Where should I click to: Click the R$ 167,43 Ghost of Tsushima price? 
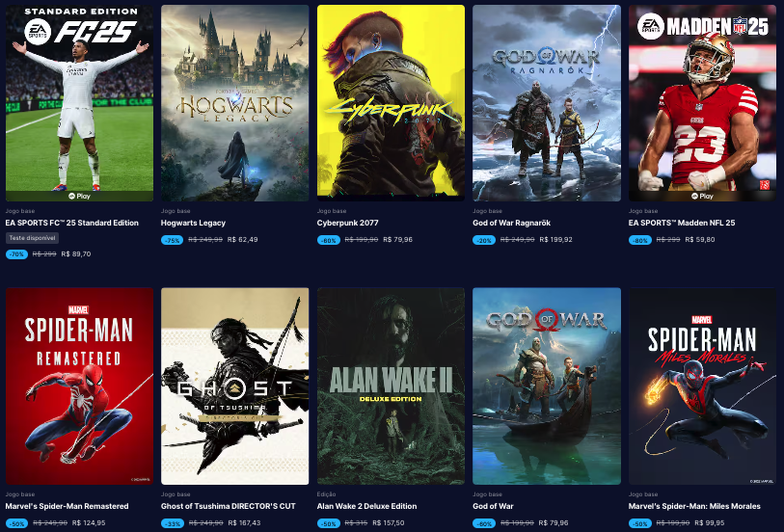coord(245,523)
